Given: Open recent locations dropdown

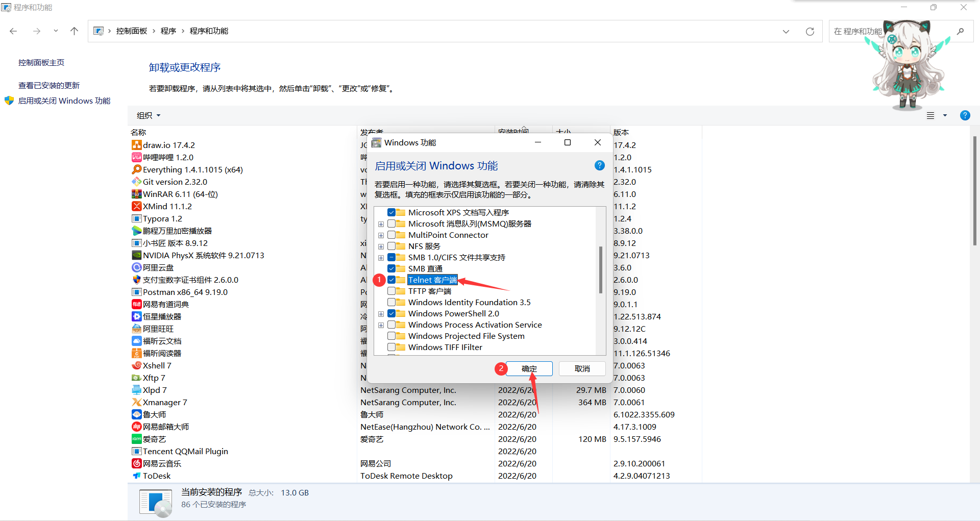Looking at the screenshot, I should click(56, 31).
